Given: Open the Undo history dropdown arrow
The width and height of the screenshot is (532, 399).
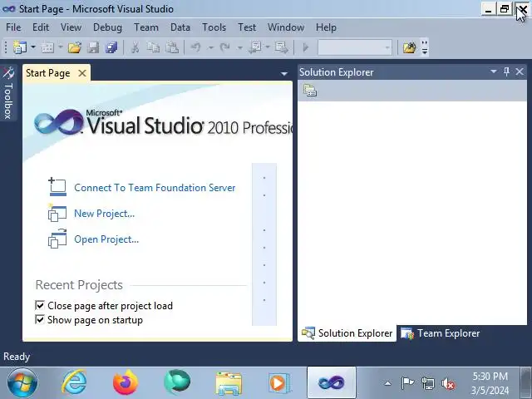Looking at the screenshot, I should [x=210, y=47].
